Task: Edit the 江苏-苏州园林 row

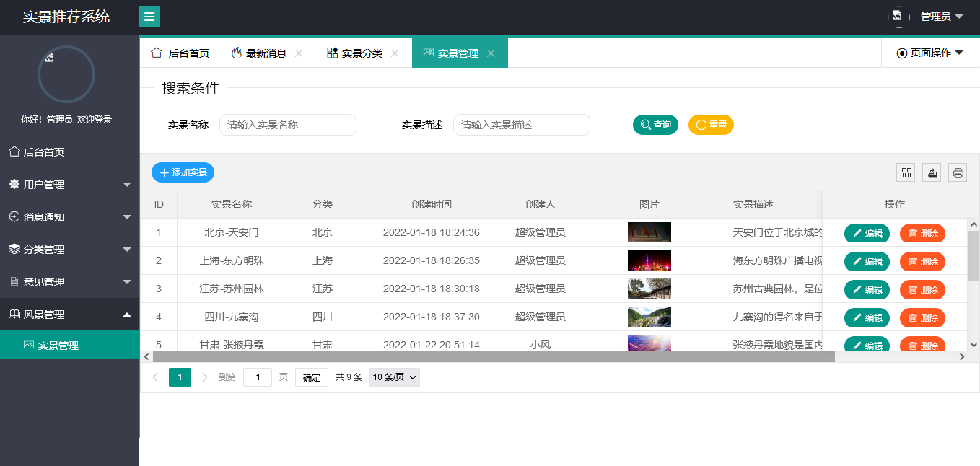Action: point(867,289)
